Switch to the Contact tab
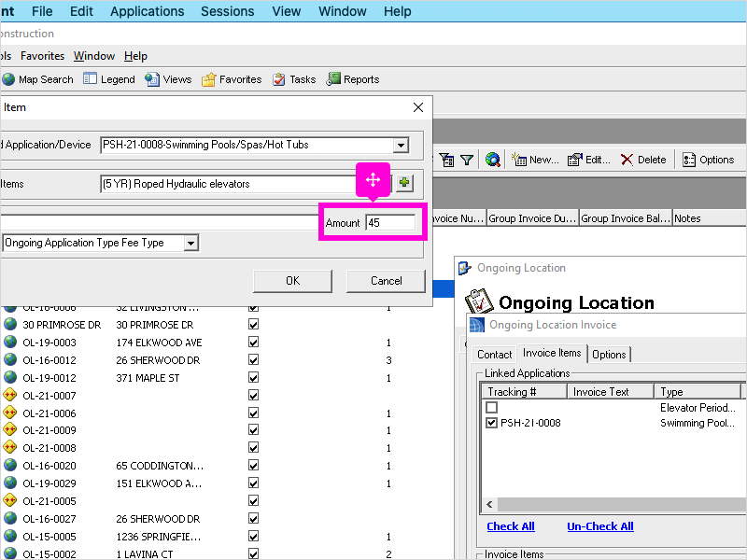Screen dimensions: 747x560 pos(495,355)
